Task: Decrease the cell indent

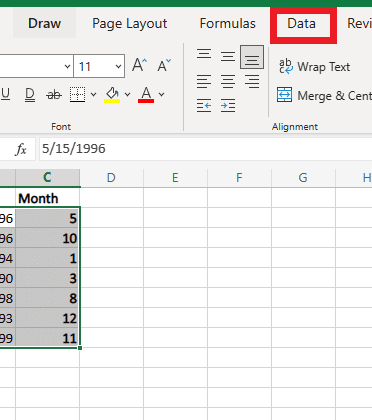Action: pyautogui.click(x=204, y=106)
